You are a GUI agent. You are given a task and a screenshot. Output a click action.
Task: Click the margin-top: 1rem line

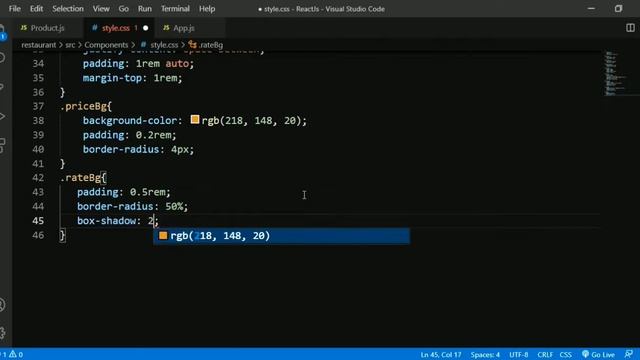(133, 78)
